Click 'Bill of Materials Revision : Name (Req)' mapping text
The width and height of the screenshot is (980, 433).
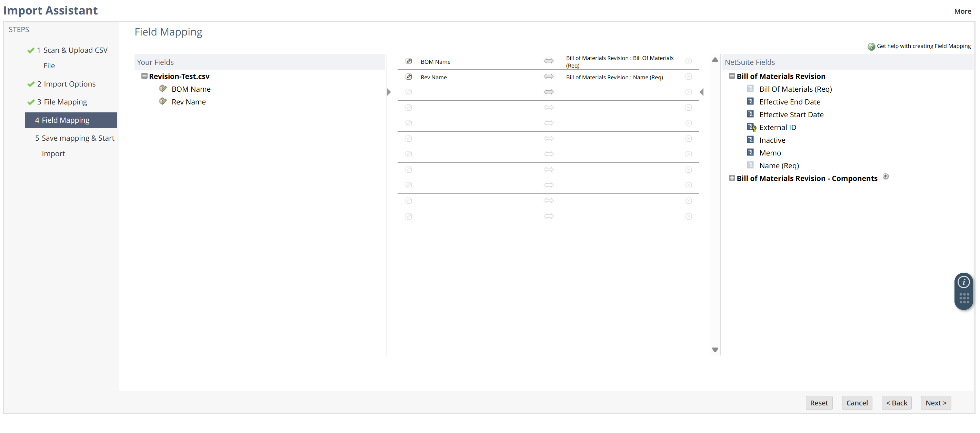click(614, 77)
